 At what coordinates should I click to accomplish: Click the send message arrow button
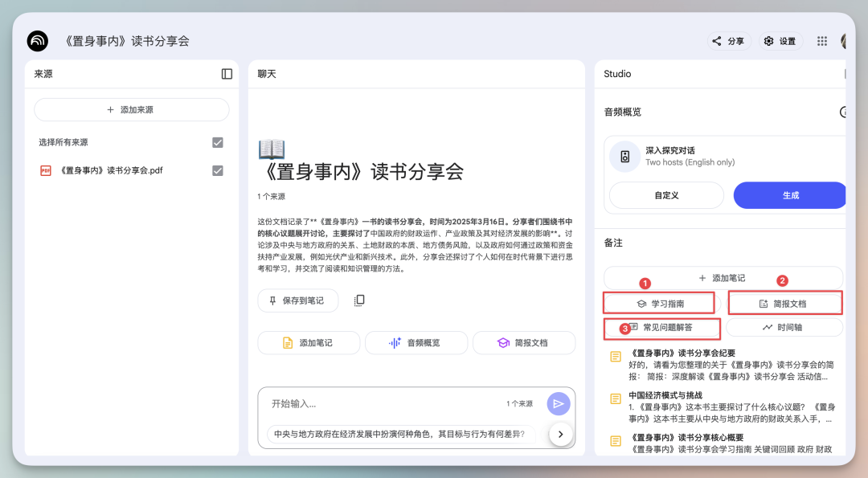(558, 404)
